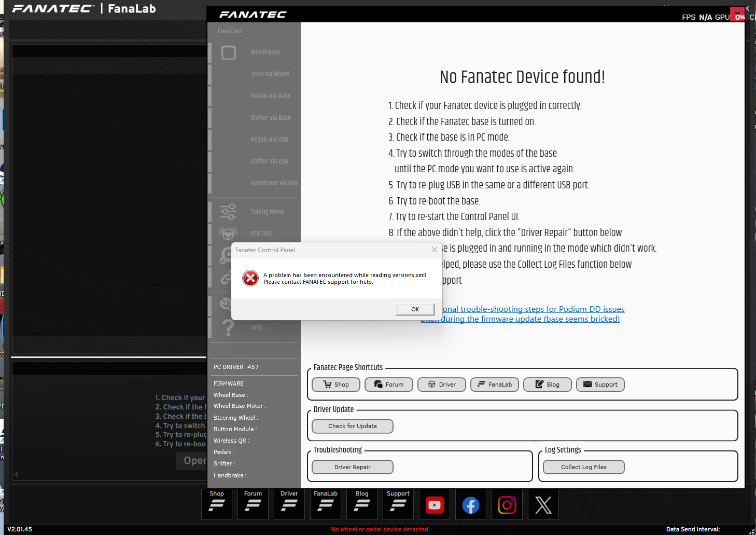Open the Forum tile in the FanaLab bottom bar
Viewport: 756px width, 535px height.
(x=253, y=504)
